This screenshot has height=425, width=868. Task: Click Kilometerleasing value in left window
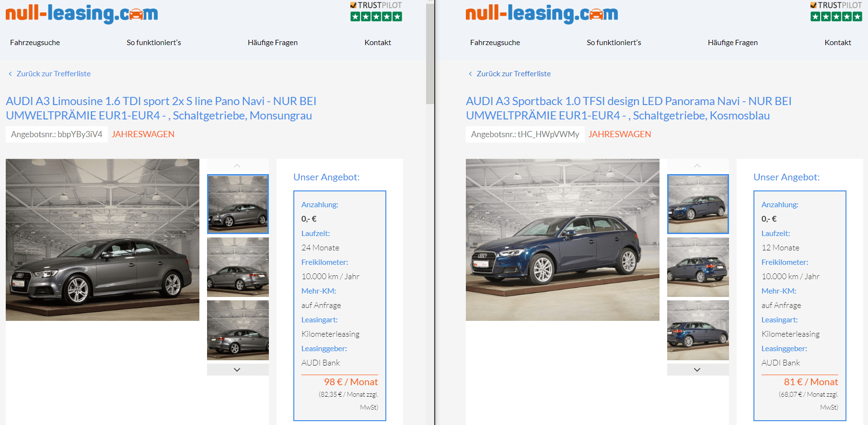[330, 334]
